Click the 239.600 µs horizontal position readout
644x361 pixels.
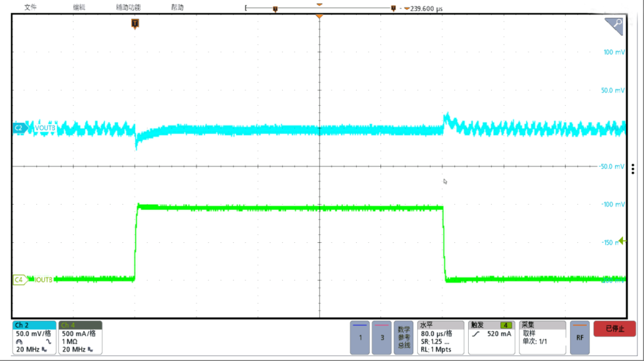pos(426,8)
